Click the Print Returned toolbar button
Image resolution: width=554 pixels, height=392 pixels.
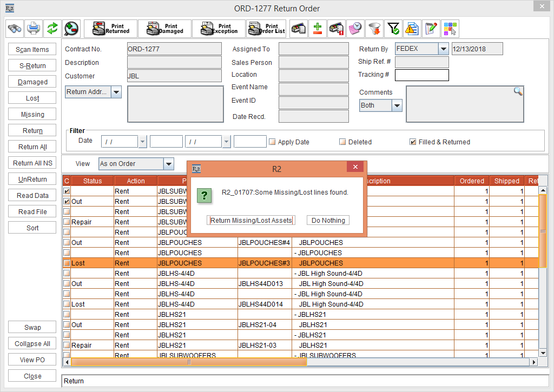(x=111, y=29)
